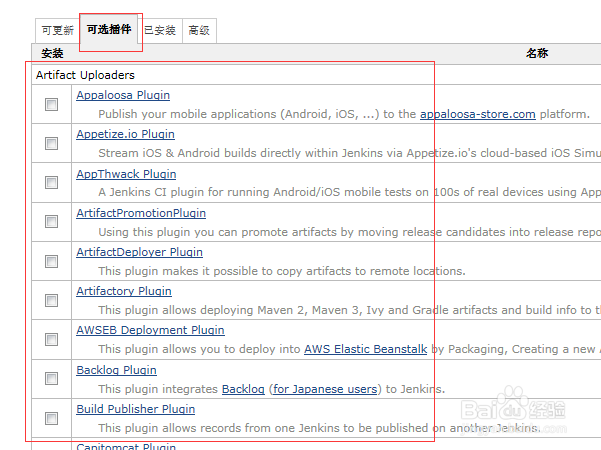The image size is (601, 450).
Task: Click the Build Publisher Plugin description text
Action: pos(319,428)
